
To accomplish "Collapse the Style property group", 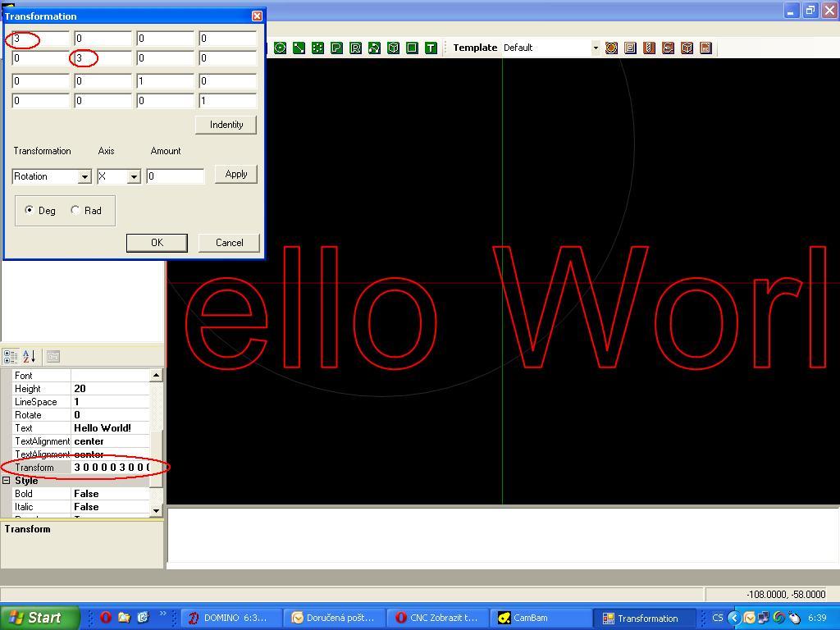I will (7, 481).
